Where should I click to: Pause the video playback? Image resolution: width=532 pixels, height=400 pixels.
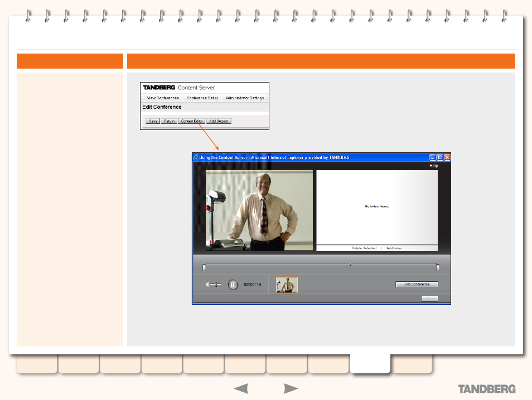pos(233,285)
